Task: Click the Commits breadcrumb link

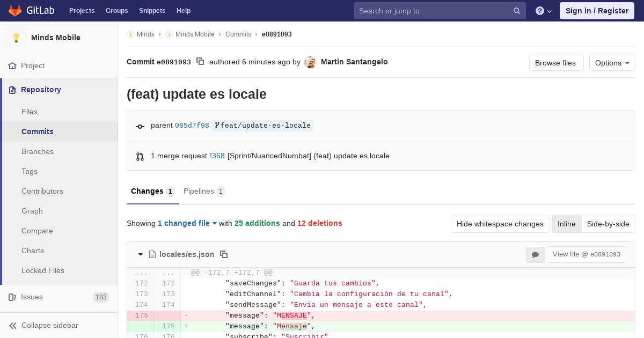Action: (238, 34)
